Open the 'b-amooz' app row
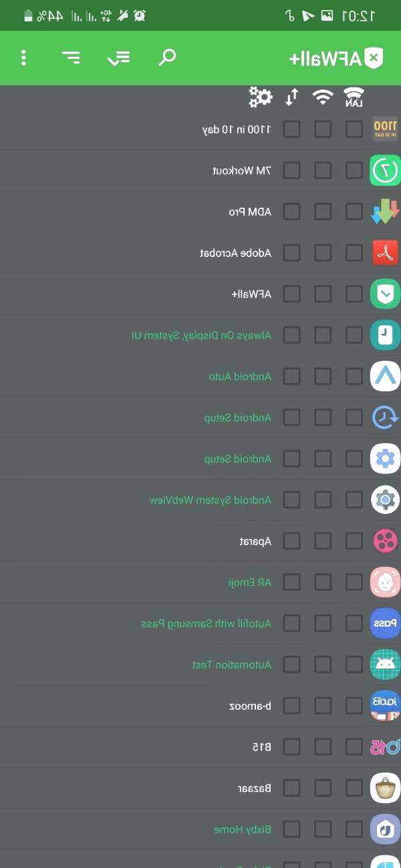 click(200, 705)
